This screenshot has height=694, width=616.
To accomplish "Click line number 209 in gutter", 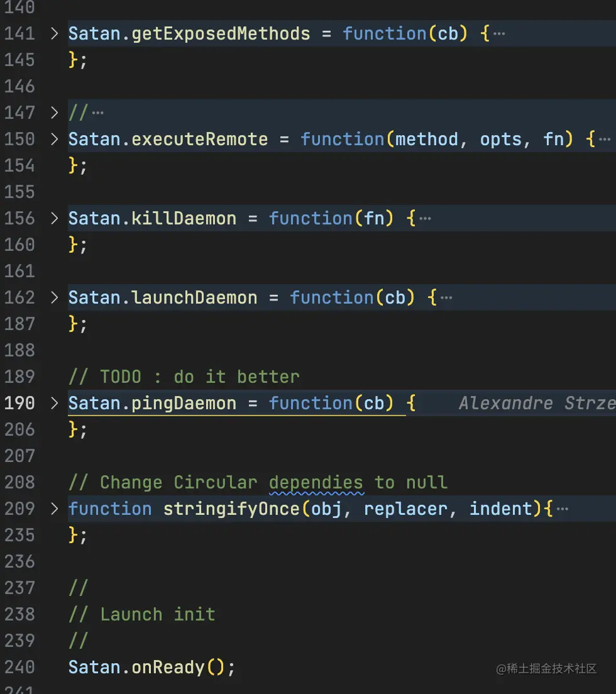I will [x=19, y=509].
